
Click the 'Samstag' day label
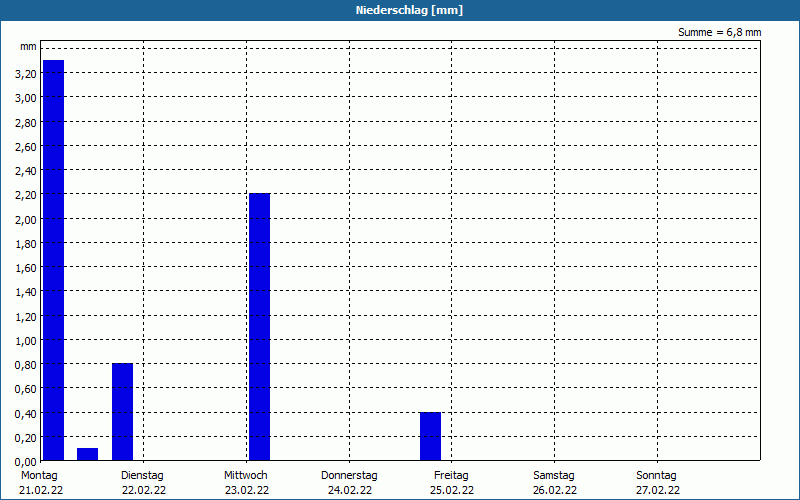[x=554, y=476]
